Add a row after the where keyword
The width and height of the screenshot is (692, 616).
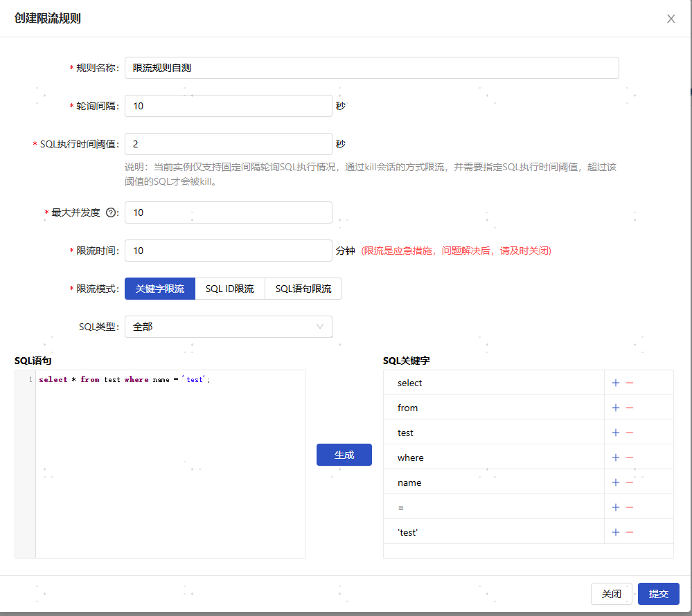pyautogui.click(x=616, y=458)
